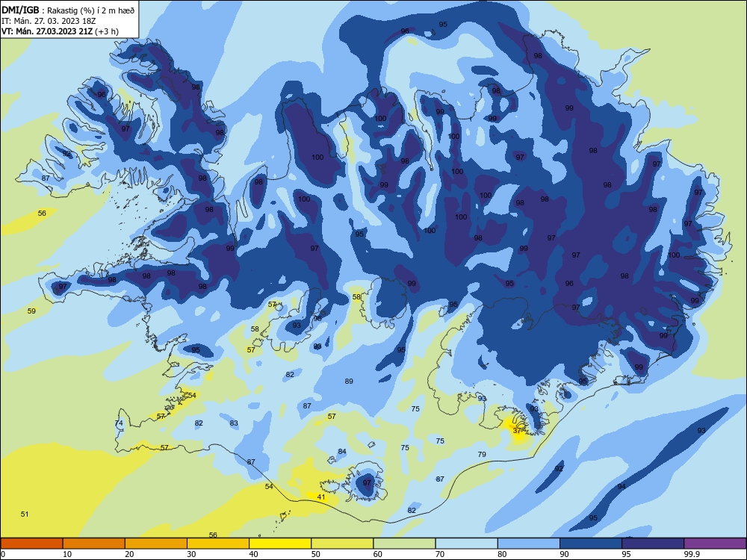Click the '84' humidity value on the map
The image size is (747, 560).
click(342, 452)
